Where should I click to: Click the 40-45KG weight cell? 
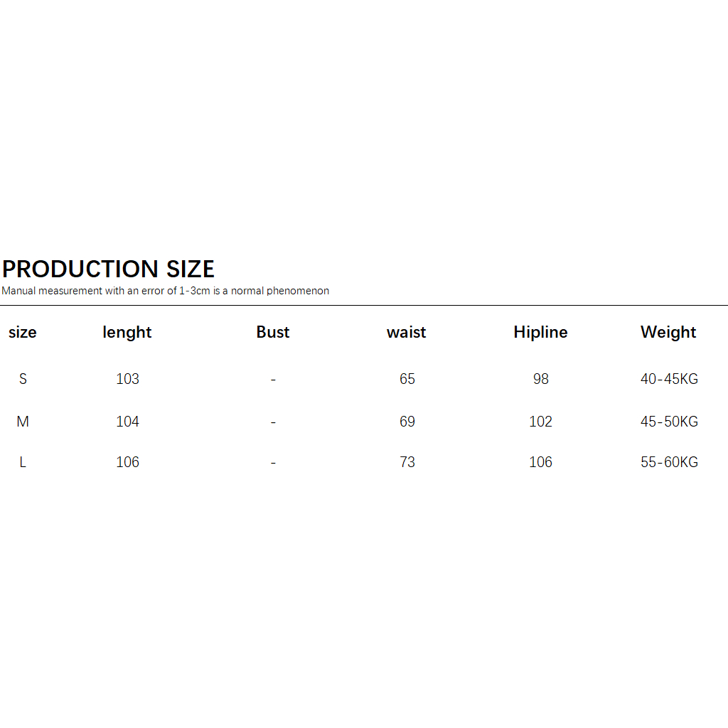pyautogui.click(x=669, y=379)
